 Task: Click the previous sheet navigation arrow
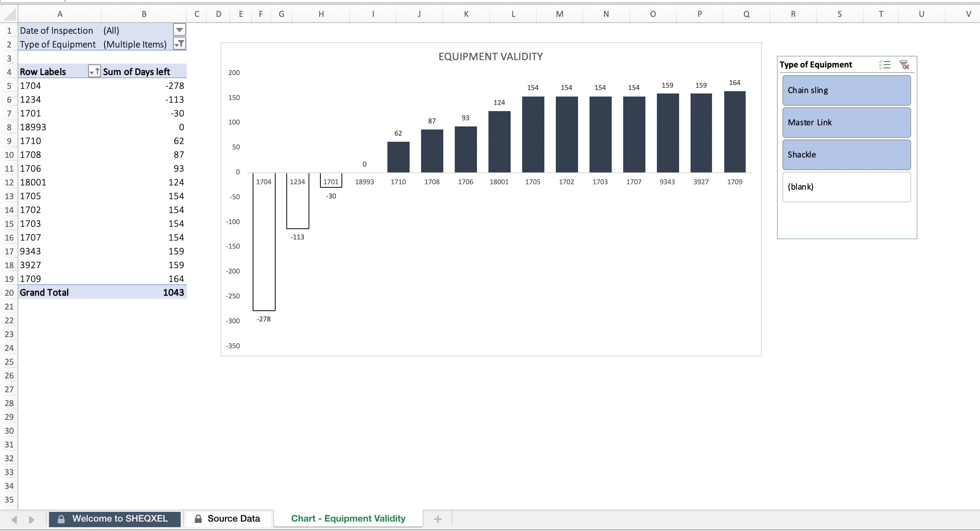[15, 520]
